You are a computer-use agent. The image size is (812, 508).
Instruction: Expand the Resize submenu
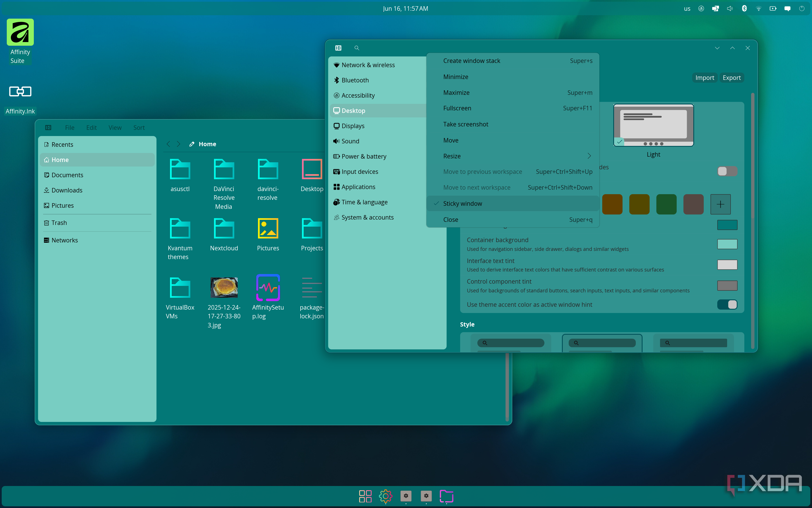click(513, 156)
